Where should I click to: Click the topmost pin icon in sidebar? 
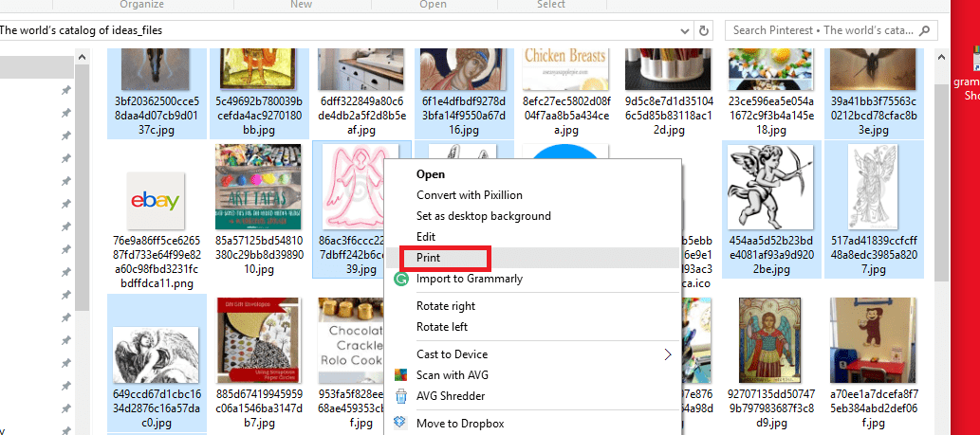[x=65, y=90]
